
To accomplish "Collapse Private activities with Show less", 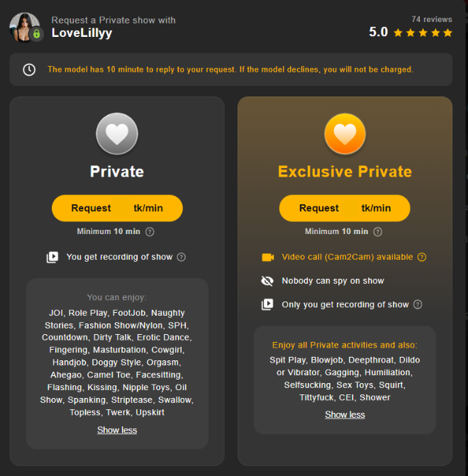I will pos(117,430).
